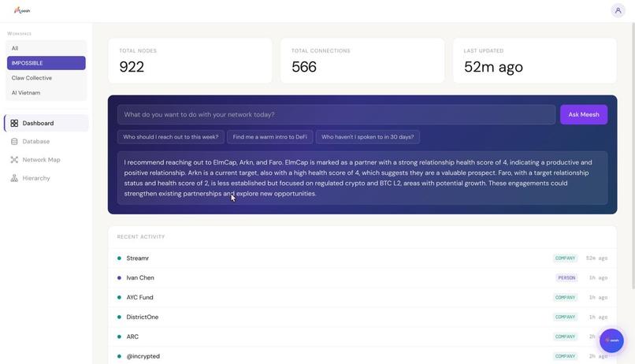The height and width of the screenshot is (364, 635).
Task: Click the Meesh logo in header
Action: coord(22,10)
